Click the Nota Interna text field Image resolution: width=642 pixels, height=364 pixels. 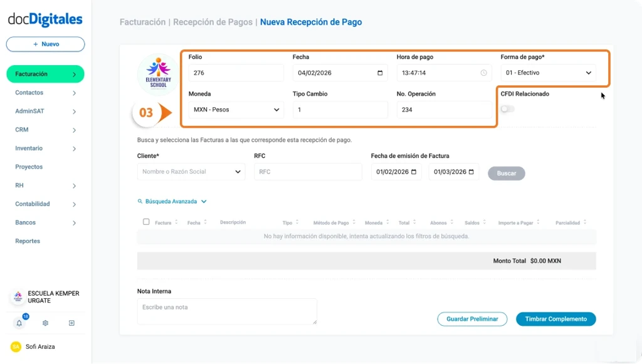226,310
